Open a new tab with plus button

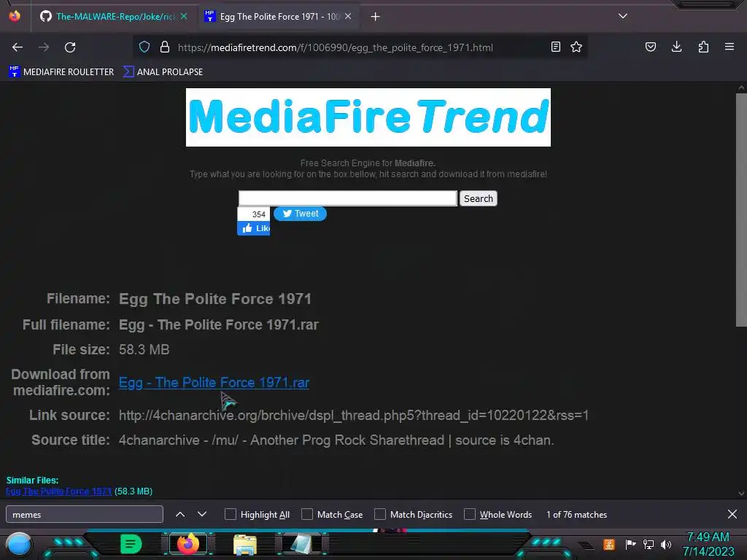coord(376,17)
